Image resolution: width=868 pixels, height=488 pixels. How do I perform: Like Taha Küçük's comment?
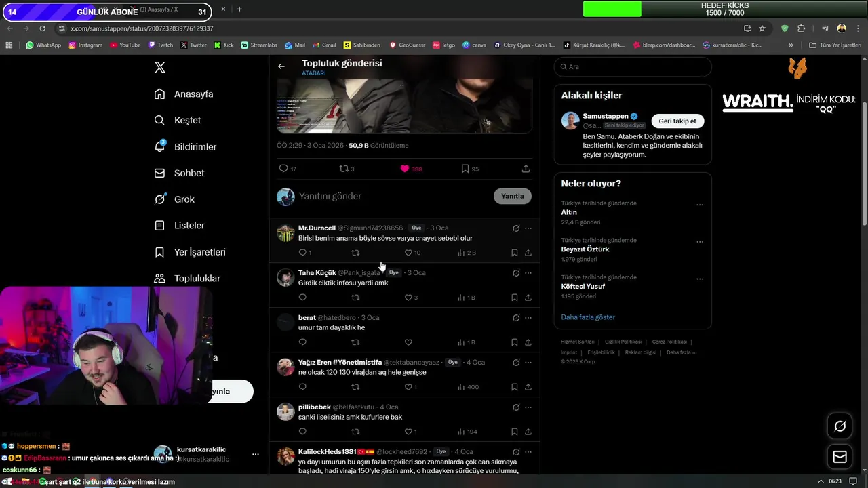tap(408, 298)
